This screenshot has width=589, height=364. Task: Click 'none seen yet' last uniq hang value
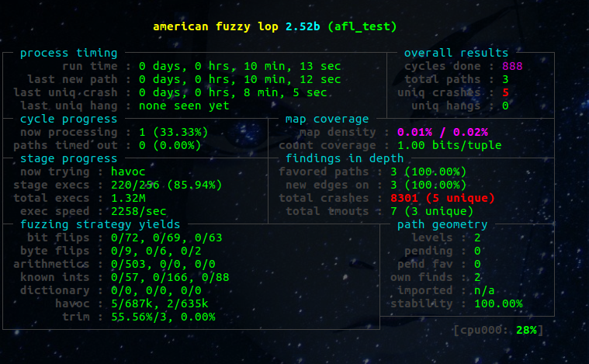(184, 106)
